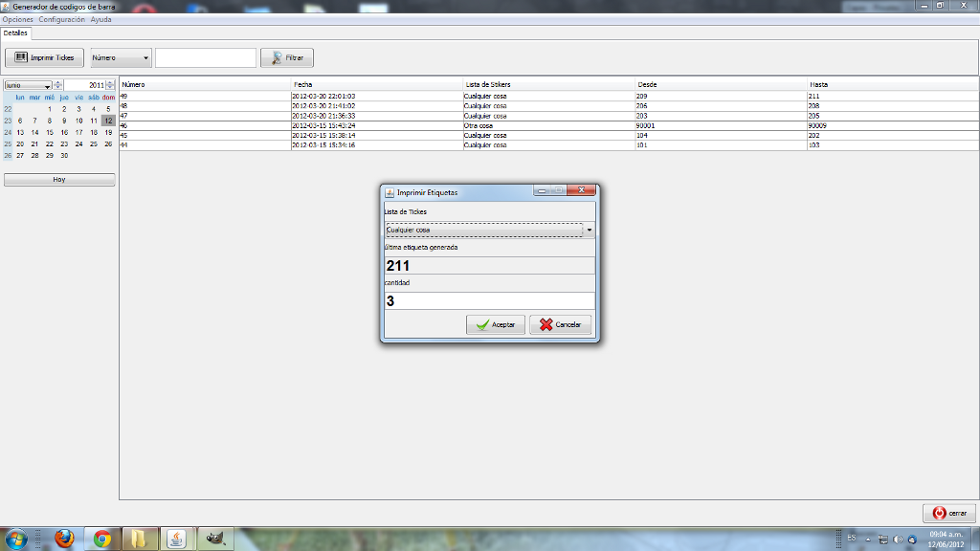Image resolution: width=980 pixels, height=551 pixels.
Task: Click the Java icon in dialog title
Action: point(390,193)
